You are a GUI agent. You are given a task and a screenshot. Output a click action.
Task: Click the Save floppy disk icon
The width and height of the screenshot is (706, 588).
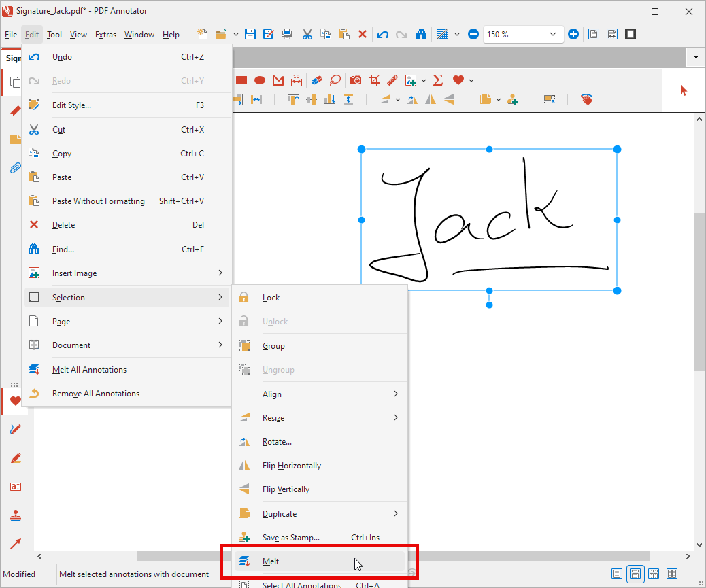point(250,34)
